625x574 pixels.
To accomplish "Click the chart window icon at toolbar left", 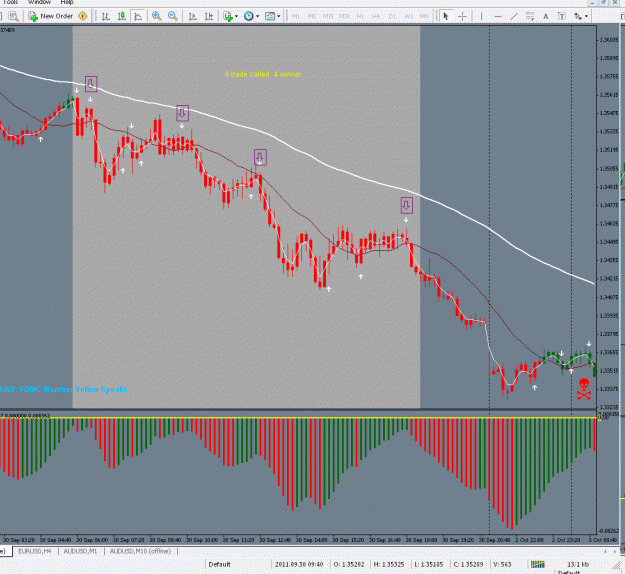I will coord(1,16).
